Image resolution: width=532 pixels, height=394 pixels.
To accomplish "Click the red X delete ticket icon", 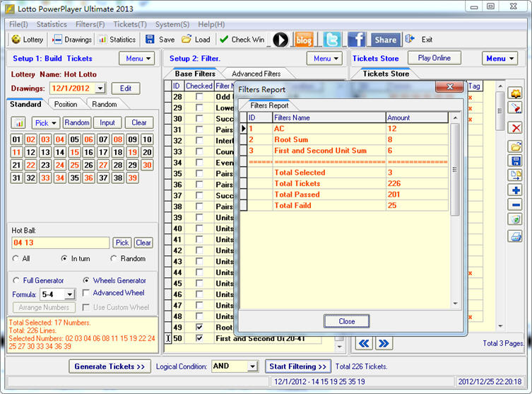I will tap(516, 129).
